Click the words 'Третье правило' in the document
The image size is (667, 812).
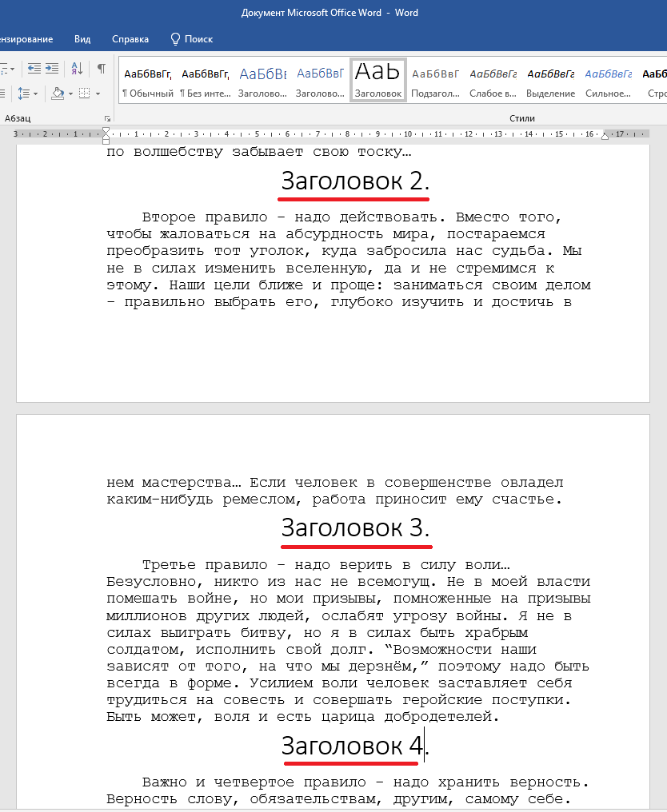[205, 565]
